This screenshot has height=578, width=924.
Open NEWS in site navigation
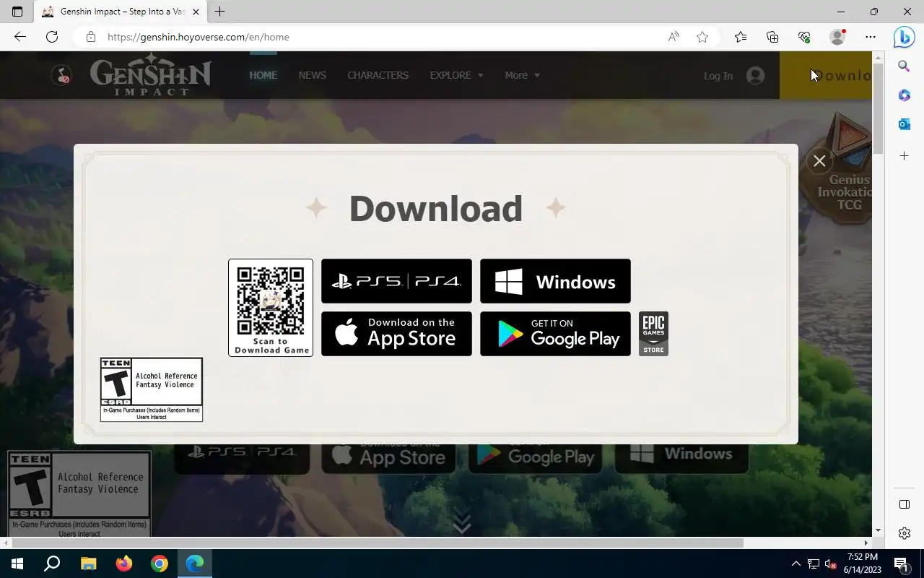tap(313, 75)
